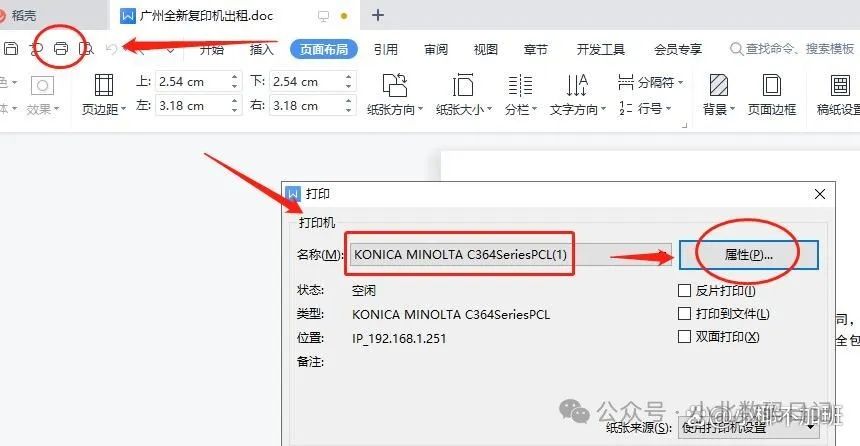This screenshot has height=446, width=860.
Task: Enable 反片打印 checkbox
Action: tap(684, 290)
